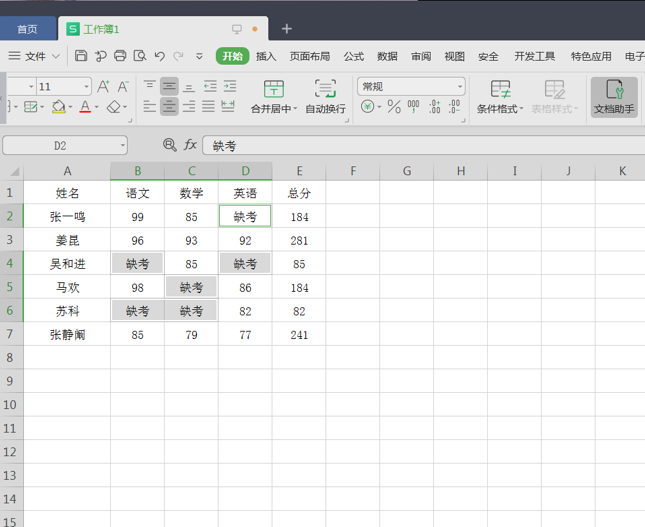This screenshot has width=645, height=527.
Task: Toggle horizontal center alignment
Action: [x=169, y=107]
